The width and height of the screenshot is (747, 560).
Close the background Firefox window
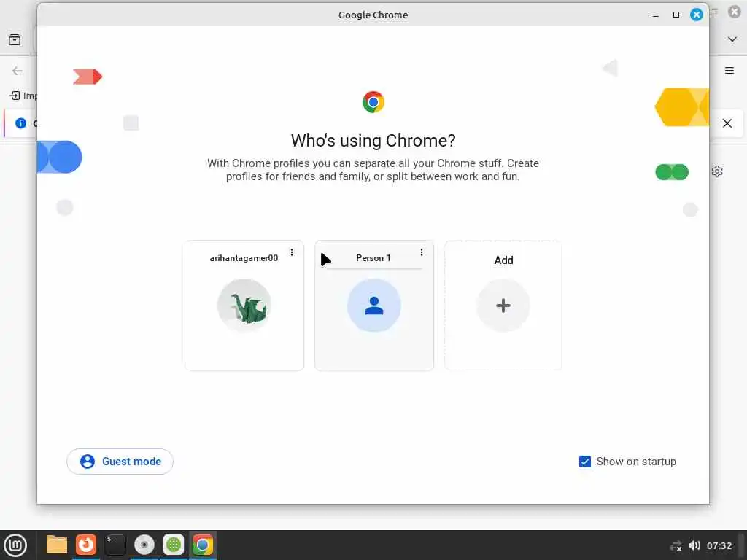coord(734,12)
